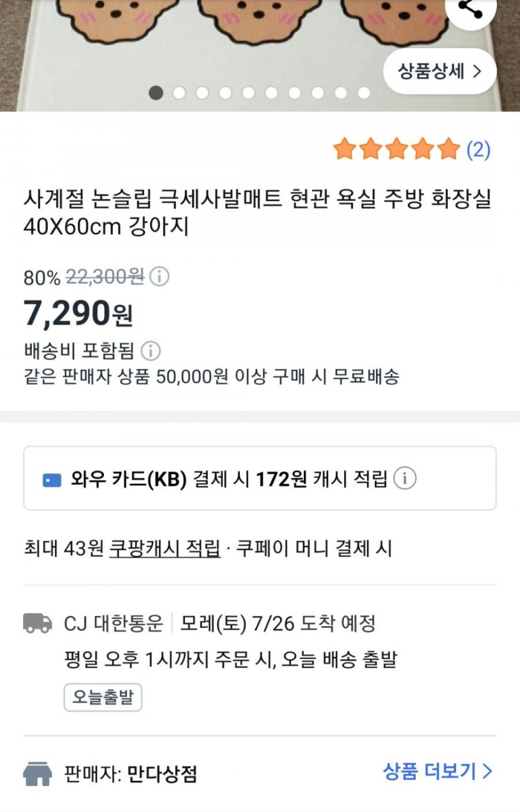Tap the delivery truck icon
This screenshot has width=520, height=812.
click(x=37, y=623)
